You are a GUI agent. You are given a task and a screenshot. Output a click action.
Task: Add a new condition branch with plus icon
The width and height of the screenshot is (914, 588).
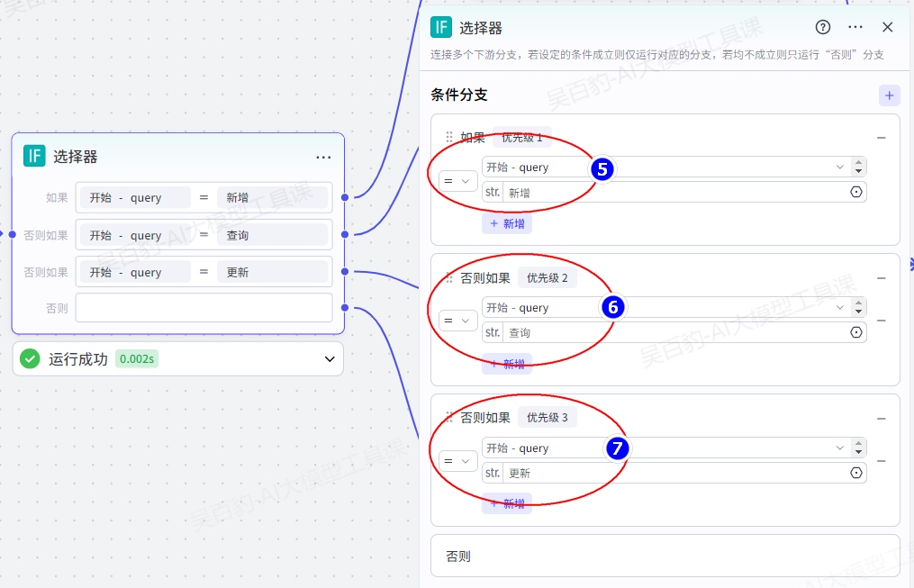pos(890,95)
